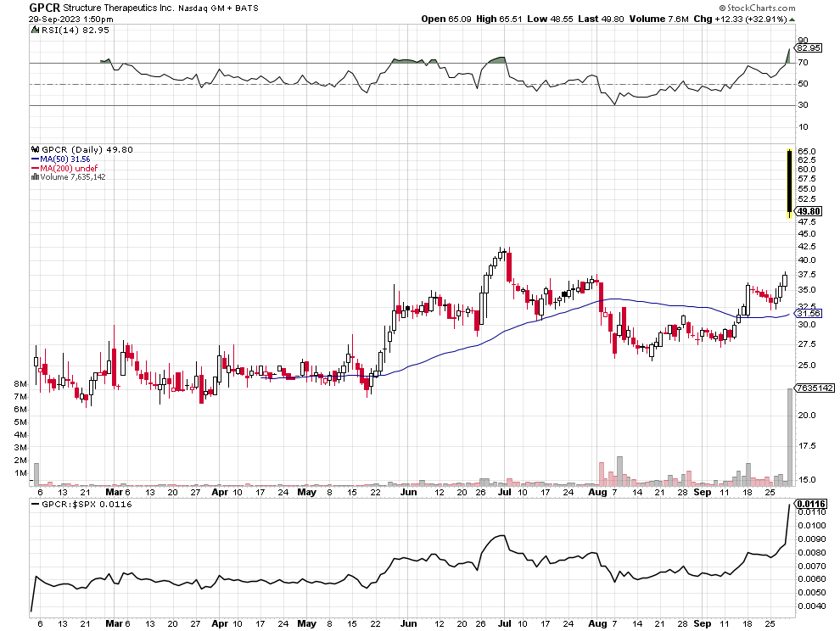Screen dimensions: 840x631
Task: Click the RSI(14) indicator legend icon
Action: click(x=35, y=31)
